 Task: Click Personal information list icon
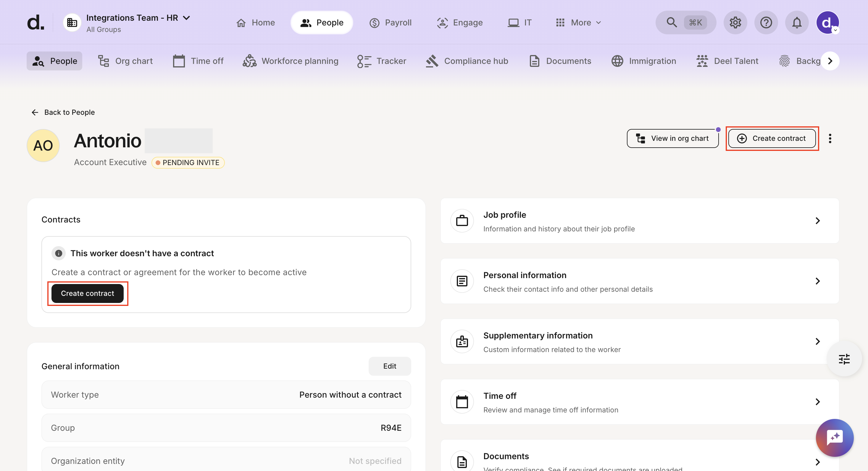click(x=462, y=281)
